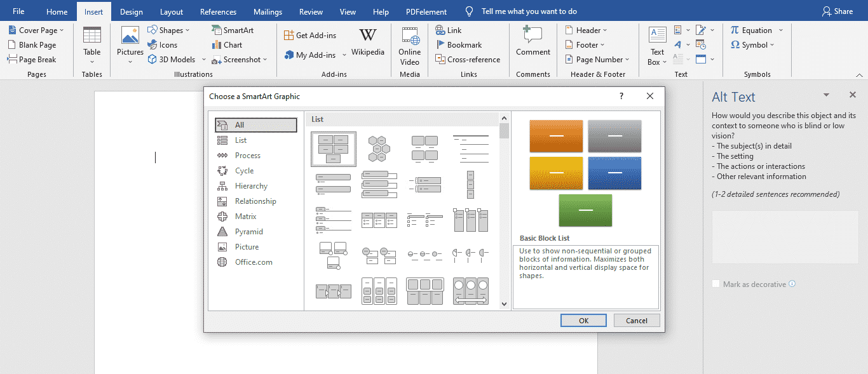The height and width of the screenshot is (374, 868).
Task: Insert an Online Video
Action: (409, 44)
